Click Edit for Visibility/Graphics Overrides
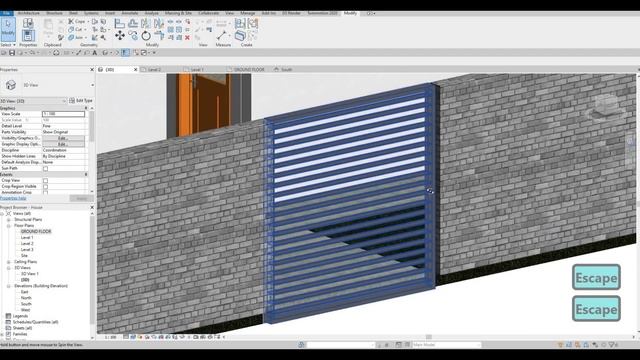640x360 pixels. pos(63,138)
